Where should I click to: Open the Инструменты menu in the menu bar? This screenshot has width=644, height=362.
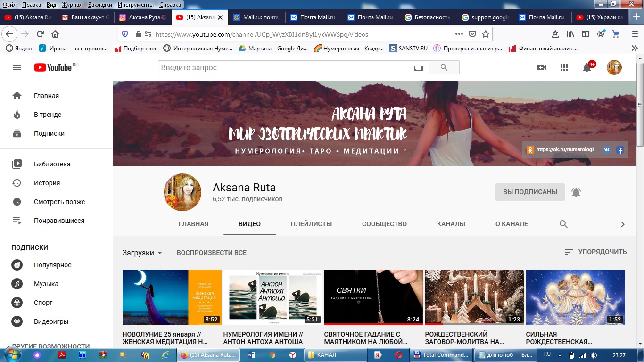[136, 5]
